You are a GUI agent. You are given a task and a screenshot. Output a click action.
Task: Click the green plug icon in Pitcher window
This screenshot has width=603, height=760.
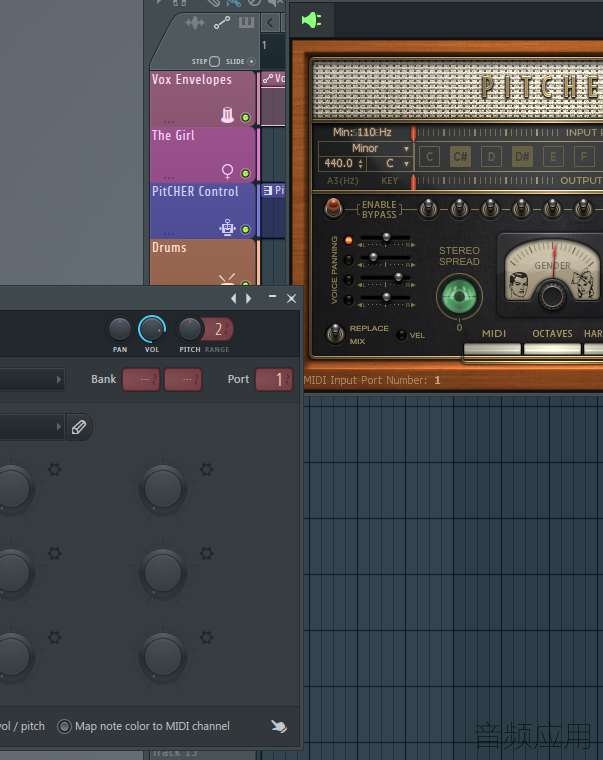click(311, 20)
